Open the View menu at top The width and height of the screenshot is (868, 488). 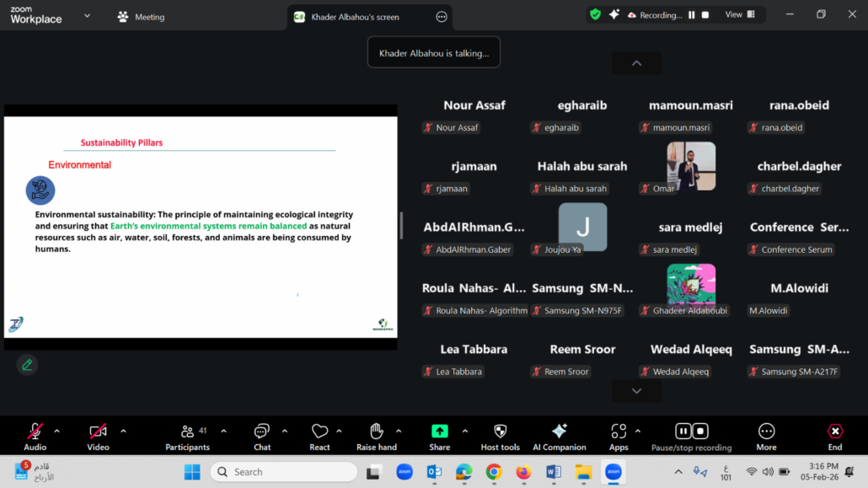pos(738,14)
